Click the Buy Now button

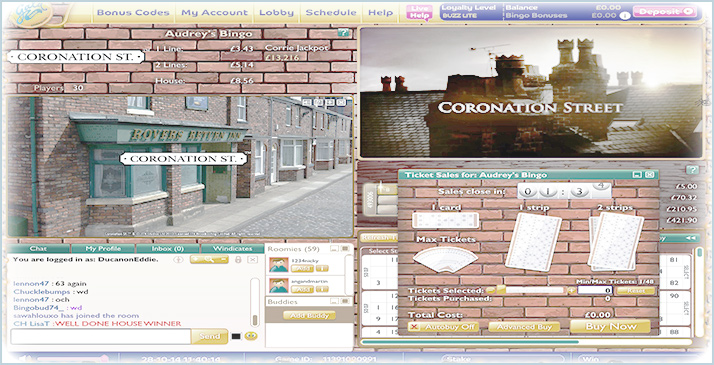pyautogui.click(x=610, y=326)
